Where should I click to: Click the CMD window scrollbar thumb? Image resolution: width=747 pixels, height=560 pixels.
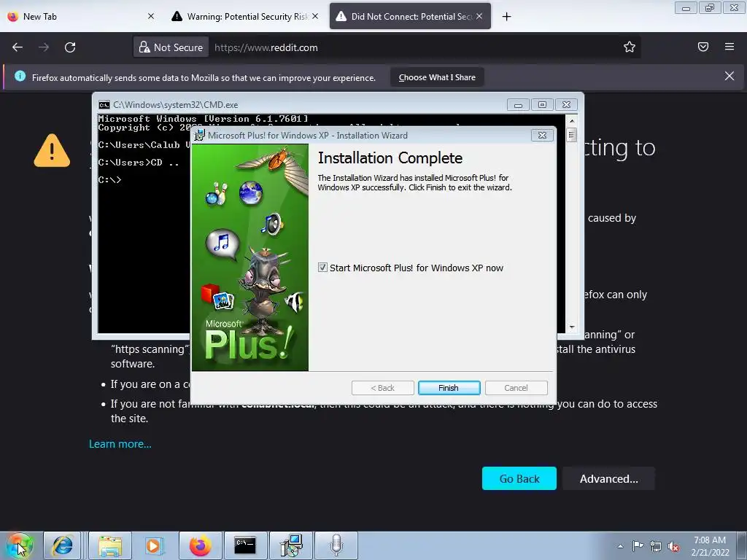coord(572,135)
